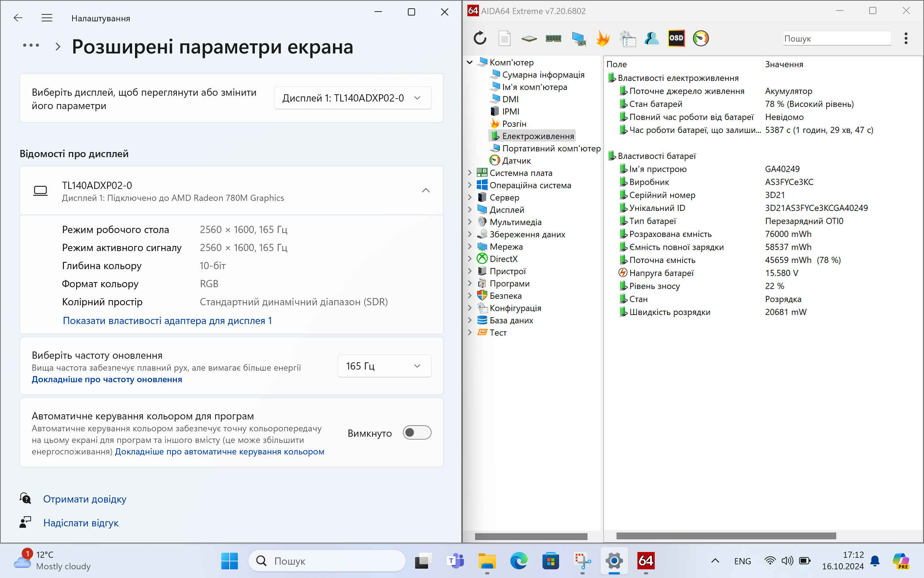The height and width of the screenshot is (578, 924).
Task: Open the AIDA64 three-dot options menu
Action: point(906,38)
